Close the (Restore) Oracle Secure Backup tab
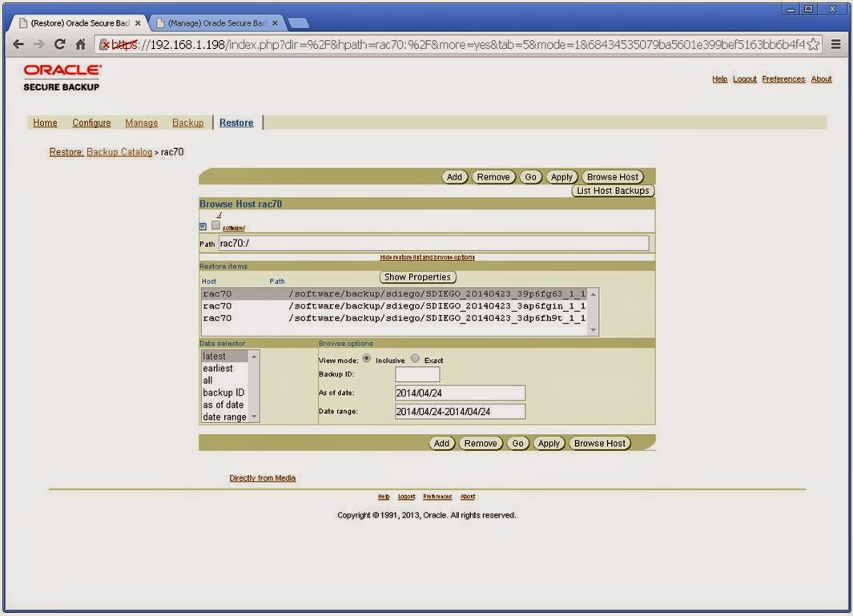Screen dimensions: 853x616 (x=138, y=23)
